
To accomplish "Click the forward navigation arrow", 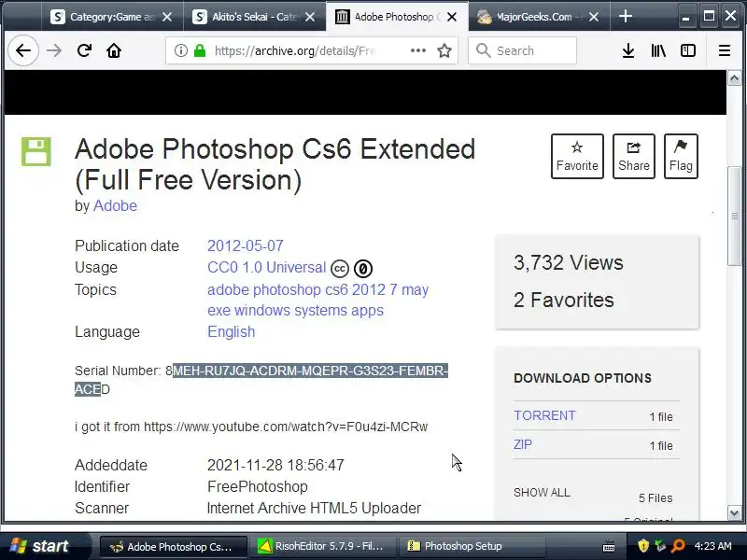I will tap(54, 50).
